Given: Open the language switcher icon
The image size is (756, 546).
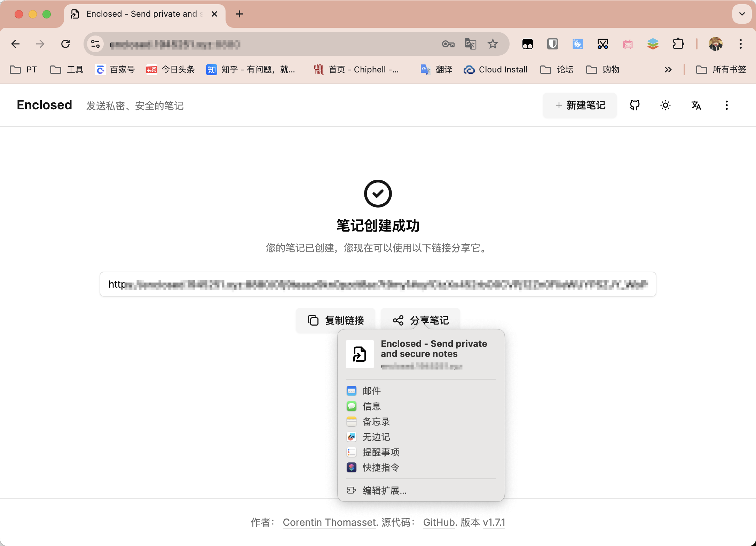Looking at the screenshot, I should pyautogui.click(x=696, y=105).
